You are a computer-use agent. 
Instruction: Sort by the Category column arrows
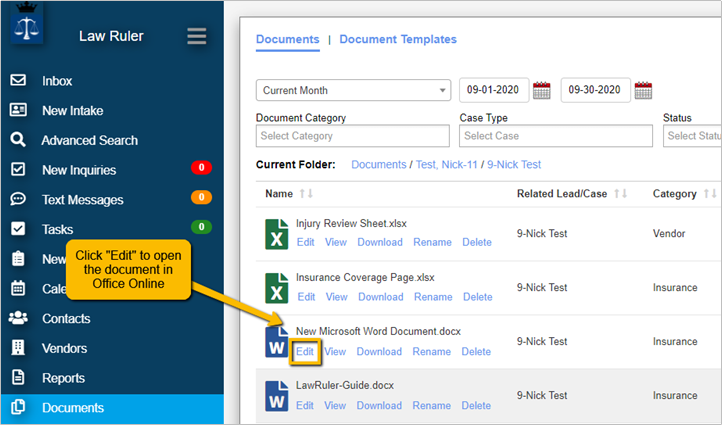tap(710, 194)
